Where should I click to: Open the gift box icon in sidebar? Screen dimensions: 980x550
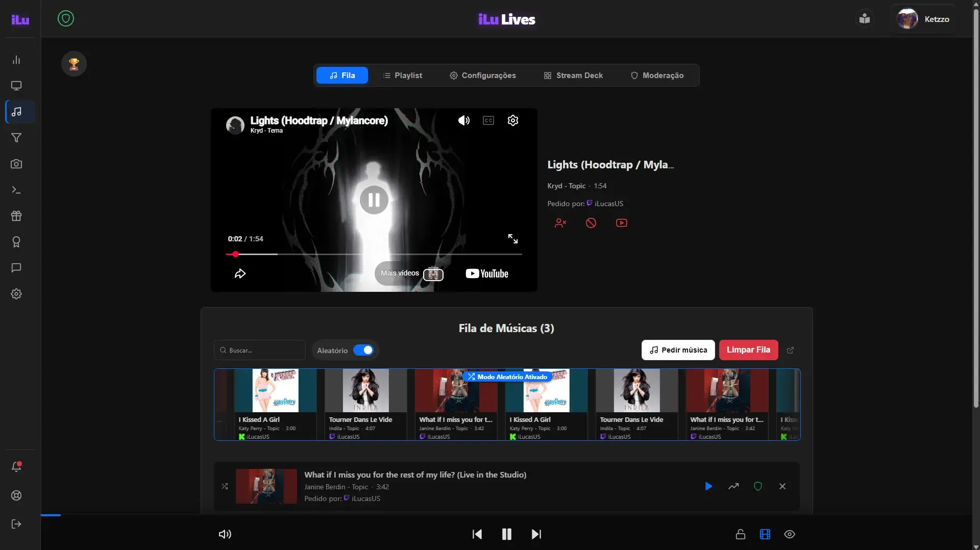(16, 216)
